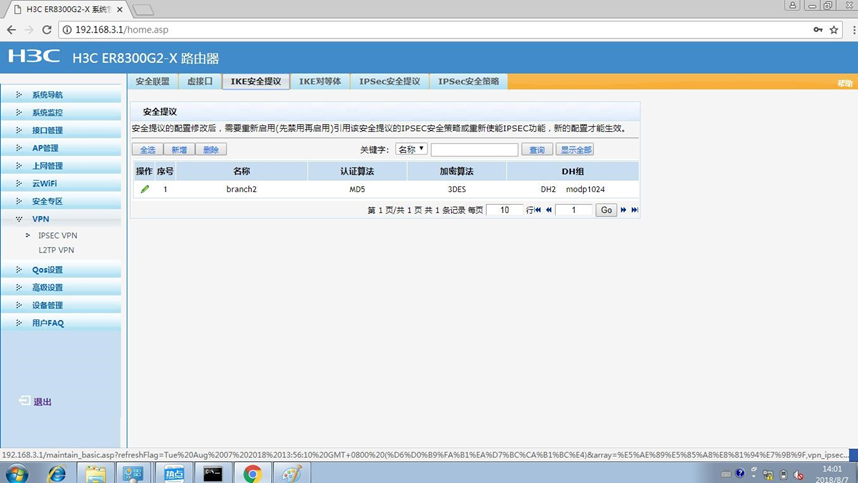Go to previous page arrow icon
This screenshot has width=858, height=483.
[549, 210]
